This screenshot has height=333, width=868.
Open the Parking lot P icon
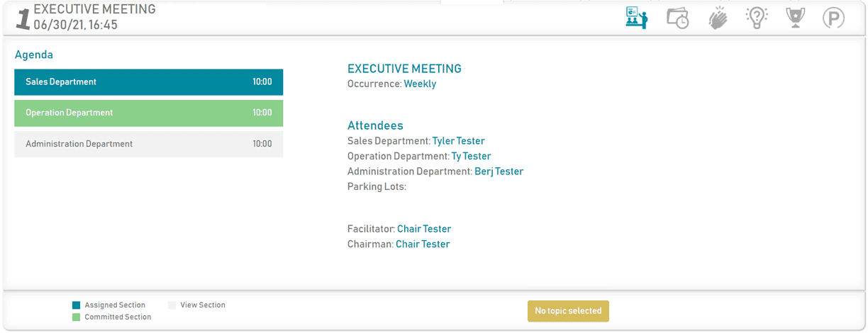(x=833, y=18)
